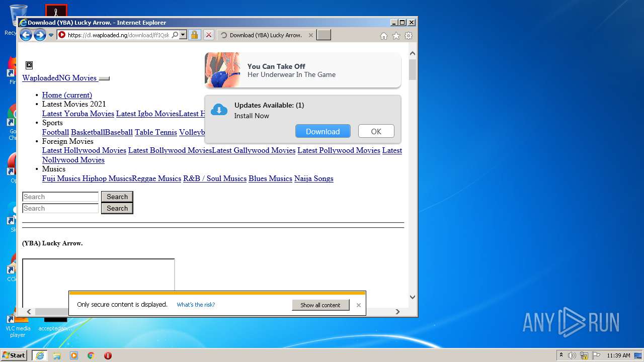The height and width of the screenshot is (362, 644).
Task: Open Fuji Musics link
Action: 61,178
